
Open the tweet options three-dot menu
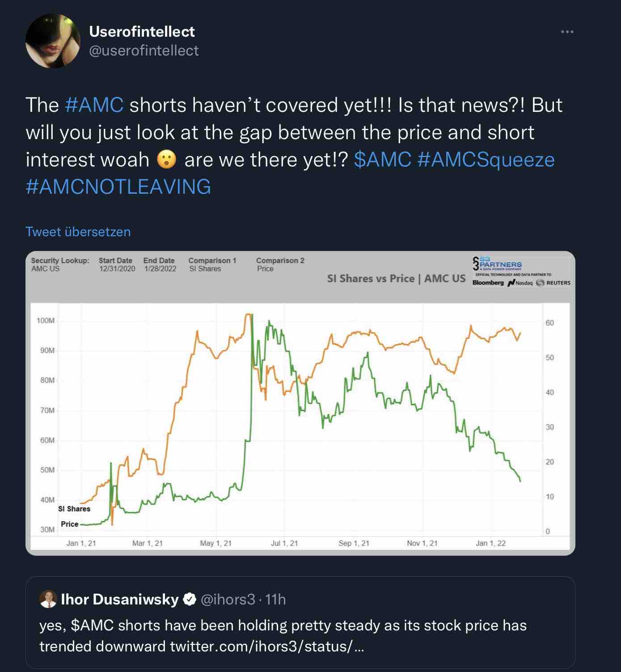pos(567,30)
